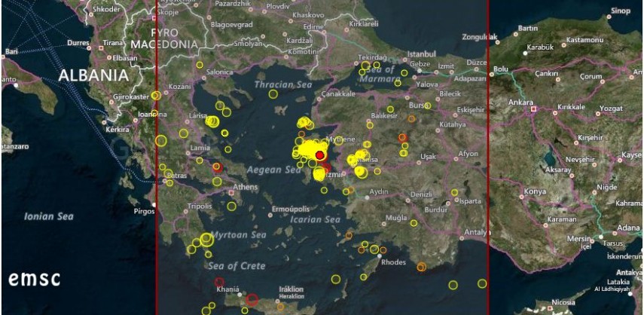Viewport: 644px width, 315px height.
Task: Click the EMSC logo
Action: [x=35, y=278]
